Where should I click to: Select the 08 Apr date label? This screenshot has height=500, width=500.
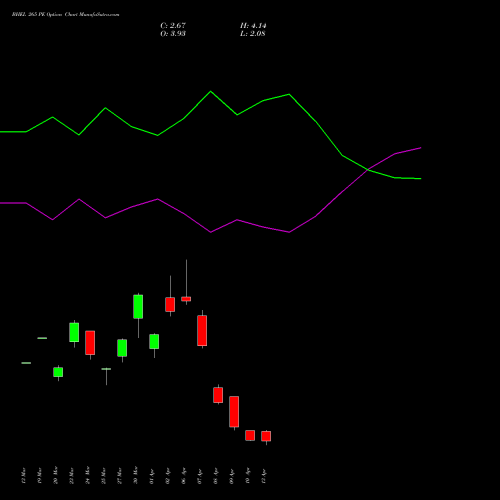coord(216,475)
